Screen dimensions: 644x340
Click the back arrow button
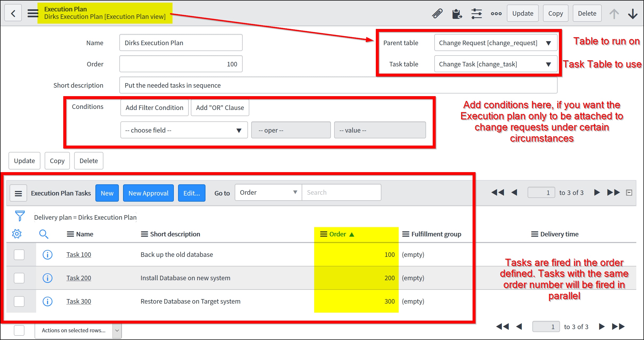[x=13, y=13]
